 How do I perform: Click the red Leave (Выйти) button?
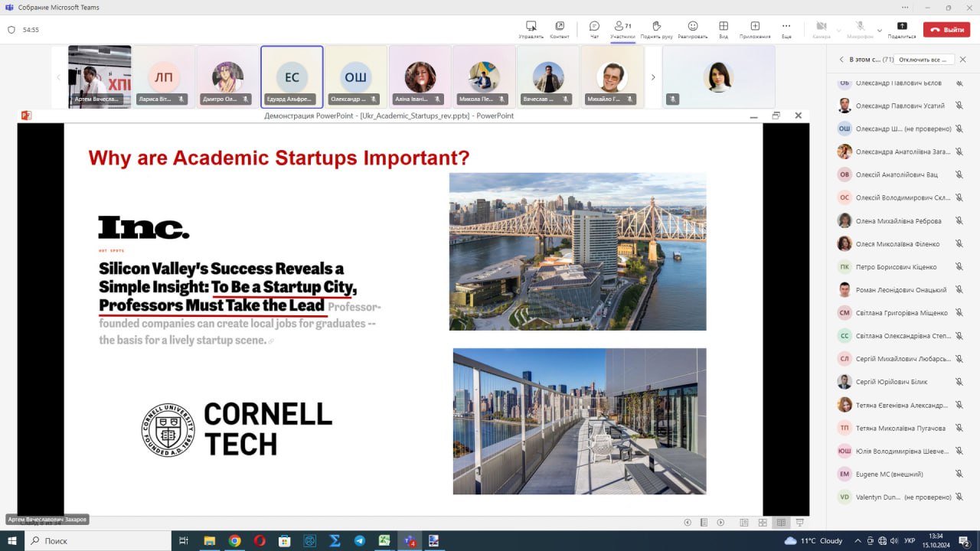click(x=946, y=30)
